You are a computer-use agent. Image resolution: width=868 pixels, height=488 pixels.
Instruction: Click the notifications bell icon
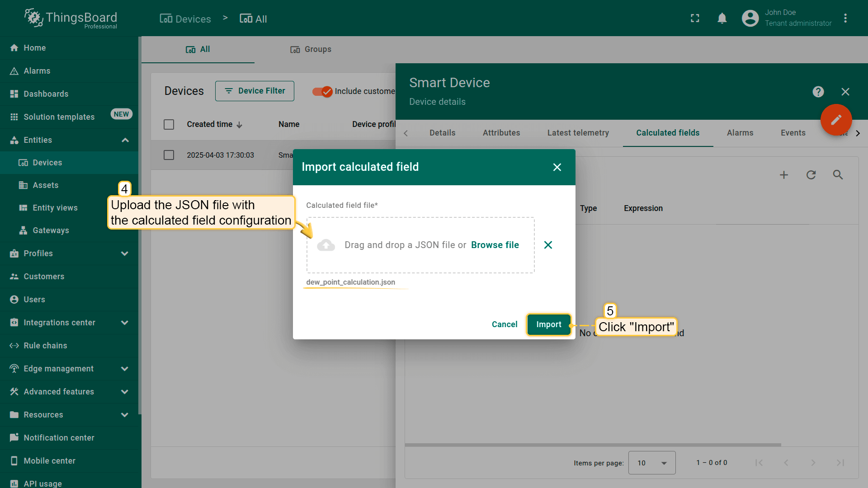click(722, 19)
